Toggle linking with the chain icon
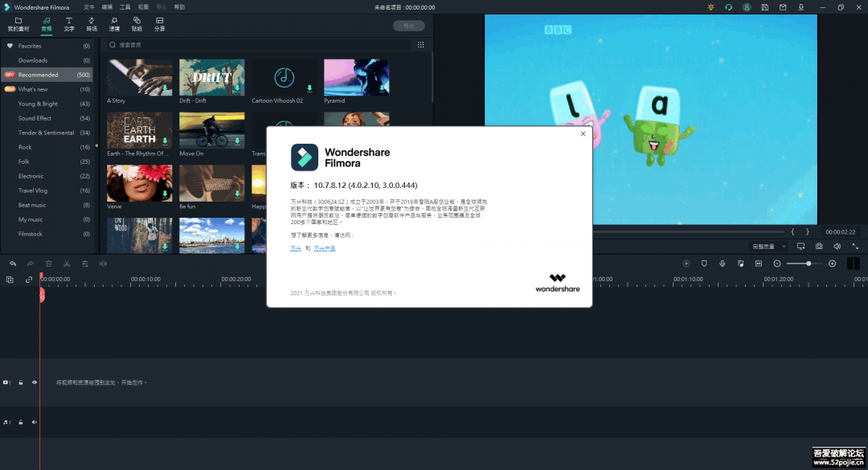 [x=29, y=280]
